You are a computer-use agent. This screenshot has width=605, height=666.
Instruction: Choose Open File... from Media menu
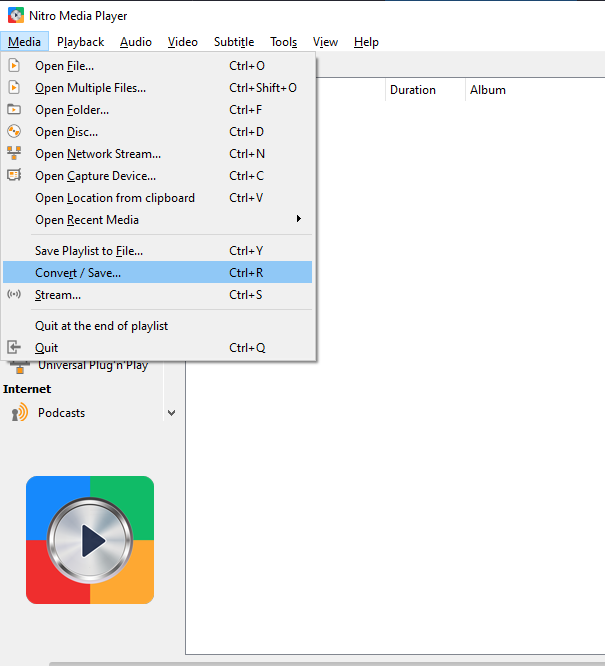pos(158,66)
